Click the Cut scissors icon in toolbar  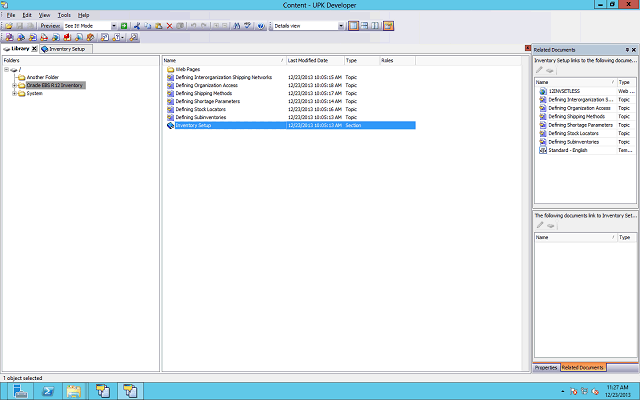136,25
